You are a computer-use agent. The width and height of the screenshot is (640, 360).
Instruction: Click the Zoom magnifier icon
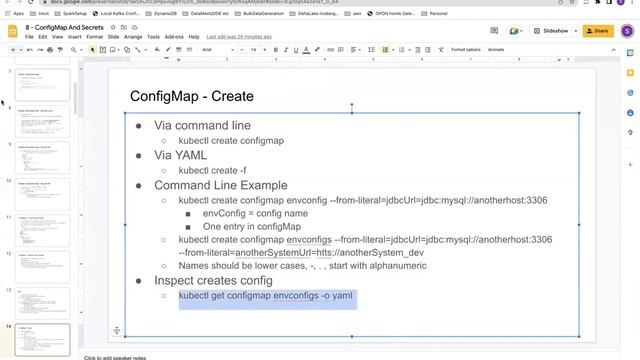tap(73, 50)
